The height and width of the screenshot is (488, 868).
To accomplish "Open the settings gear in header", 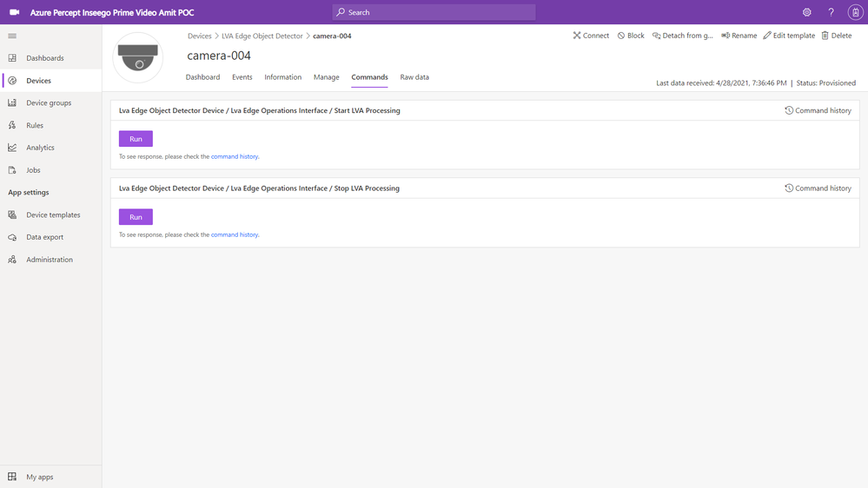I will point(806,12).
